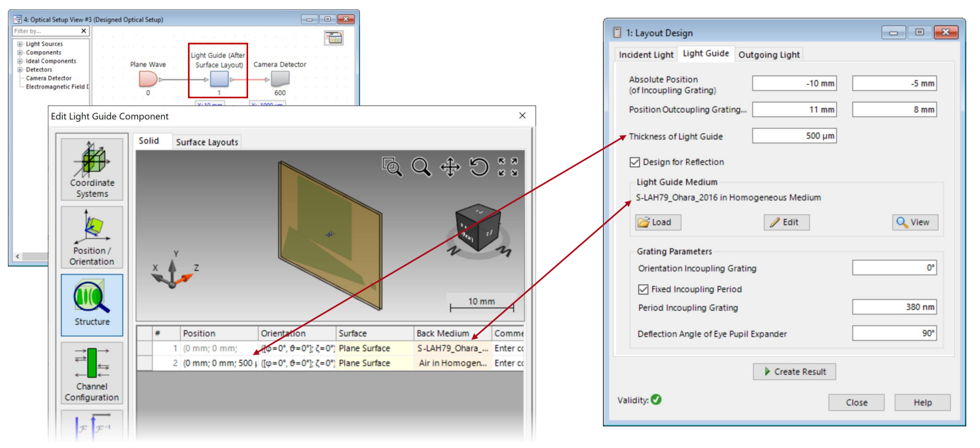The width and height of the screenshot is (980, 448).
Task: Open the Coordinate Systems page
Action: point(92,169)
